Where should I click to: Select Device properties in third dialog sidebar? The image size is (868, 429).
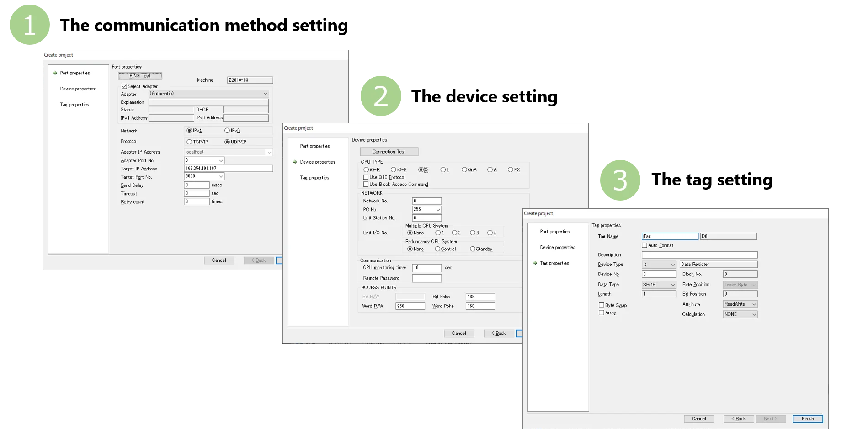557,248
